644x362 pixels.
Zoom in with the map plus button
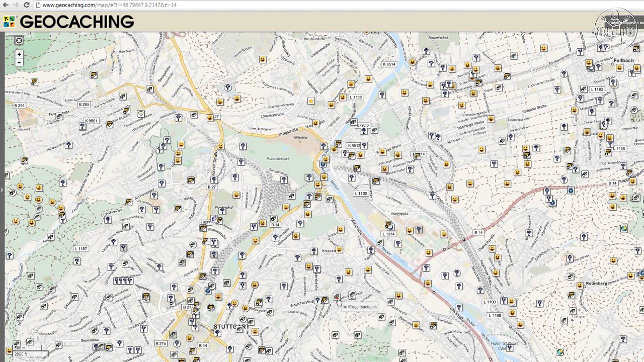(x=19, y=54)
